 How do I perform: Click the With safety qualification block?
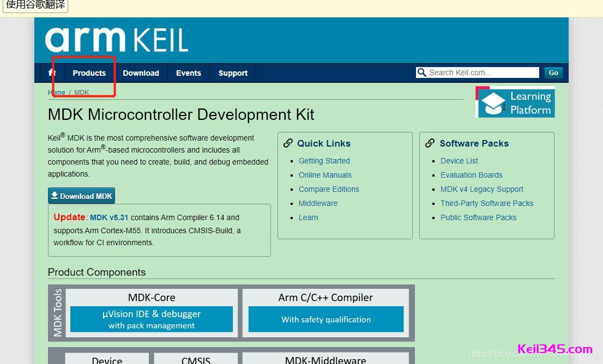326,319
